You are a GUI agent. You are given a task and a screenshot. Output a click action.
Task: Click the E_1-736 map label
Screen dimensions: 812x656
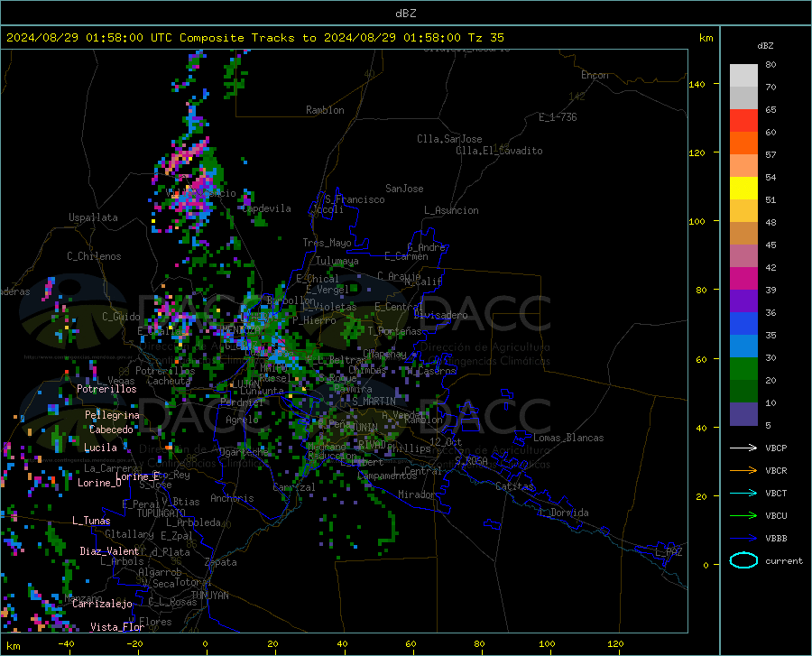pos(558,117)
